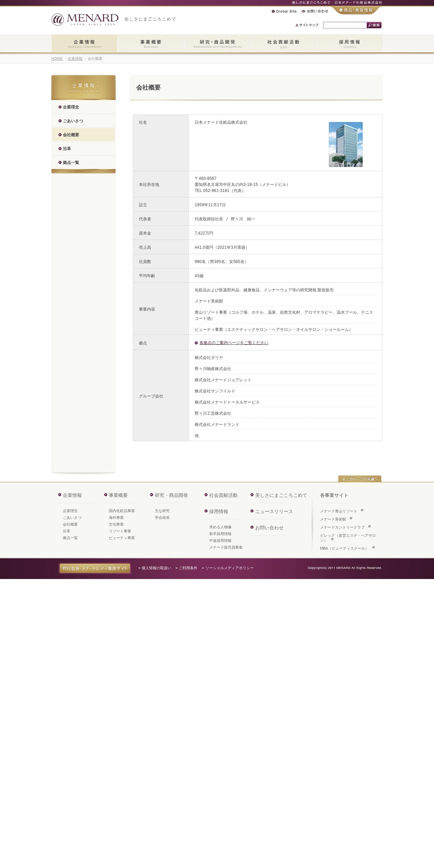
Task: Open footer 新卒採用情報 link
Action: [220, 534]
